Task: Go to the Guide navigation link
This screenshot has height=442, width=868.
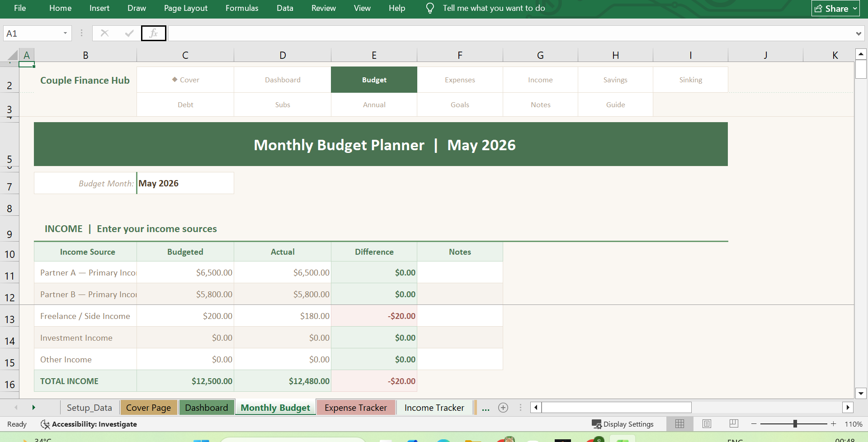Action: 615,105
